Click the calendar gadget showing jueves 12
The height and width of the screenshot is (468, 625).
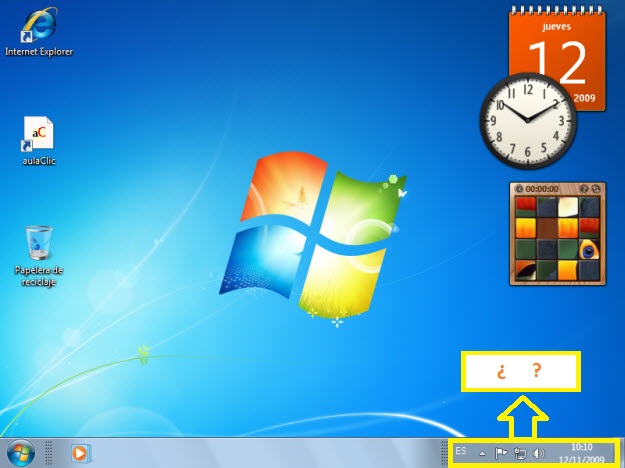tap(557, 60)
